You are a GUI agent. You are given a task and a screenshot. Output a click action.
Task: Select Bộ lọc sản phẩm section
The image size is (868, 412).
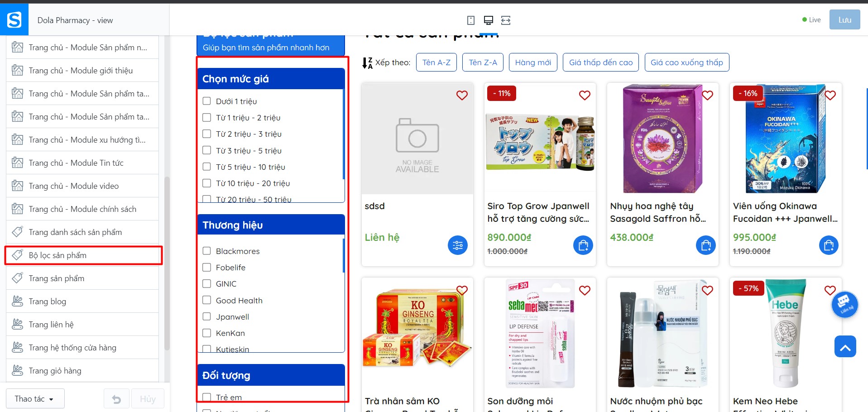[x=82, y=255]
